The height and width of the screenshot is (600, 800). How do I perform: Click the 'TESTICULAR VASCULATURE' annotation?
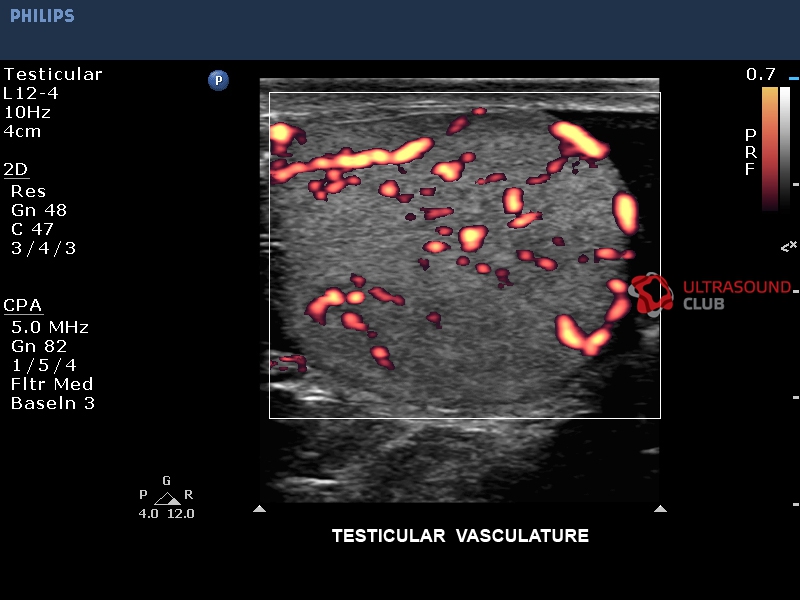[x=460, y=536]
